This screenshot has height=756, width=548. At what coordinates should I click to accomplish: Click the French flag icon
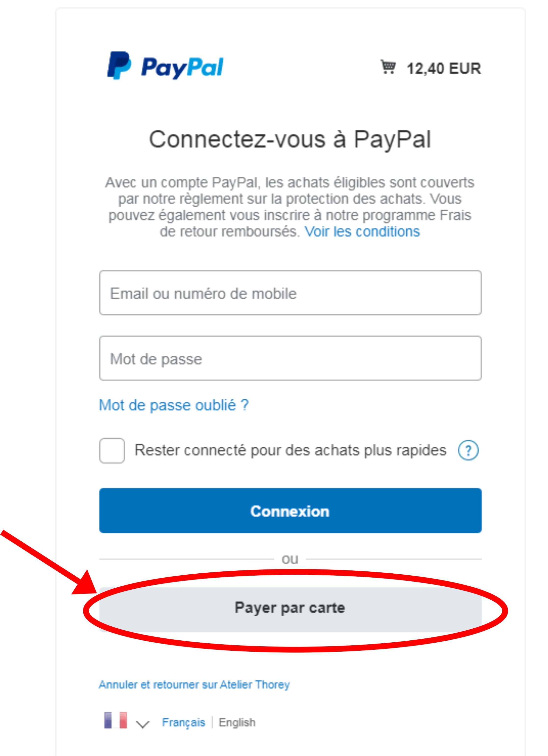[116, 720]
